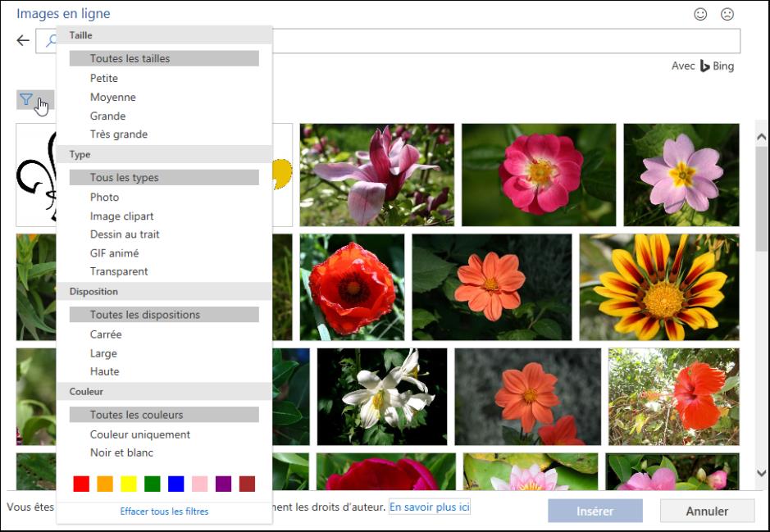This screenshot has height=532, width=770.
Task: Click the filter funnel icon
Action: [26, 100]
